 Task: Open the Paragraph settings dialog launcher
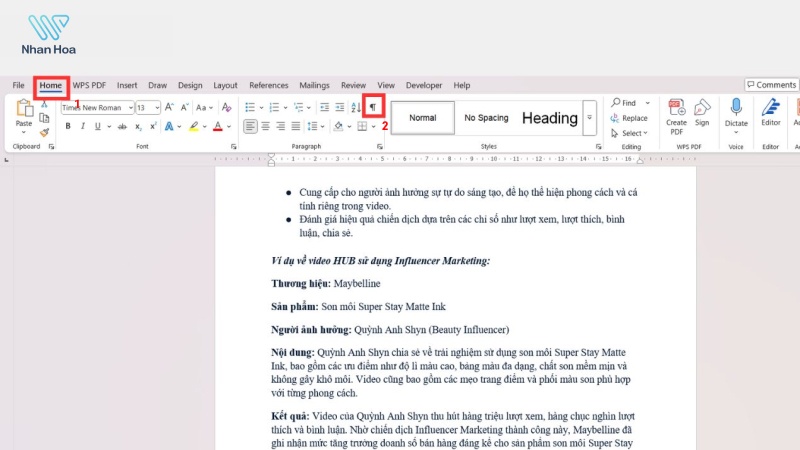(380, 147)
